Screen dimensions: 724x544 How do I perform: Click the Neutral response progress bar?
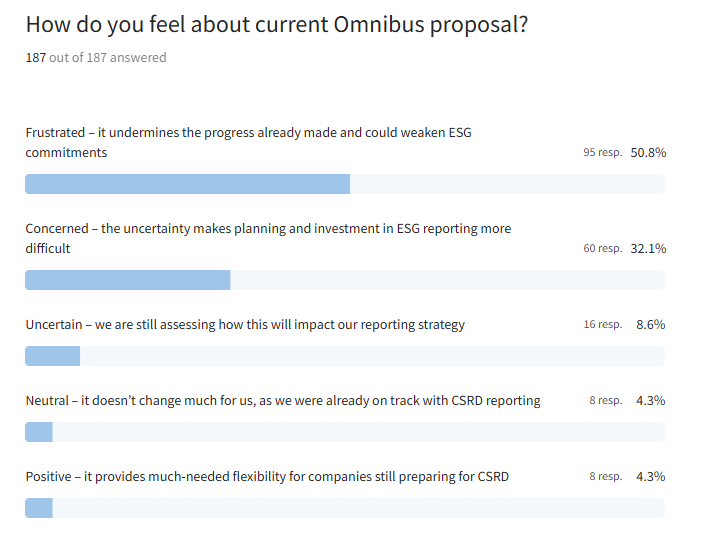pyautogui.click(x=344, y=432)
